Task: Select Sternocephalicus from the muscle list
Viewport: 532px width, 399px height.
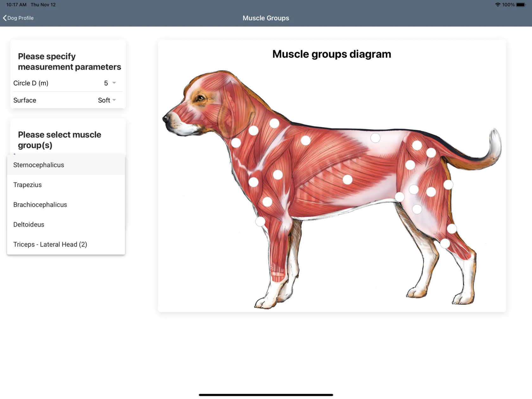Action: click(x=66, y=165)
